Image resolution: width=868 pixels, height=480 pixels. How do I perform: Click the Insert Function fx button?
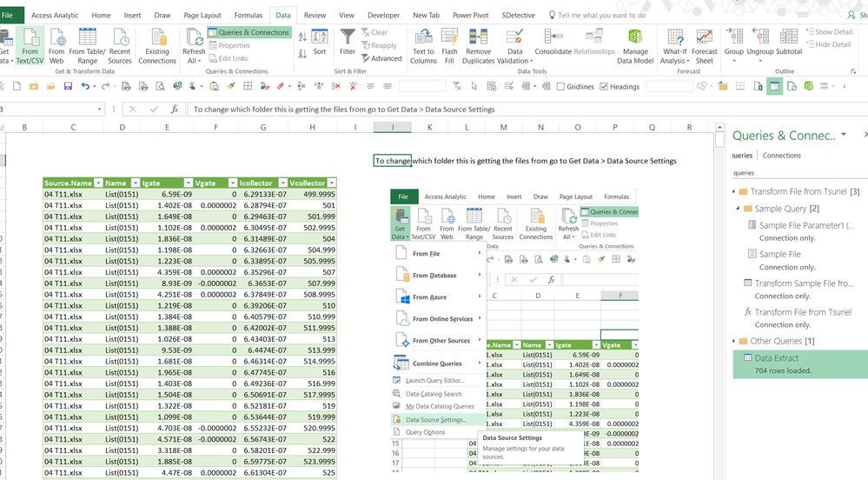click(x=175, y=110)
